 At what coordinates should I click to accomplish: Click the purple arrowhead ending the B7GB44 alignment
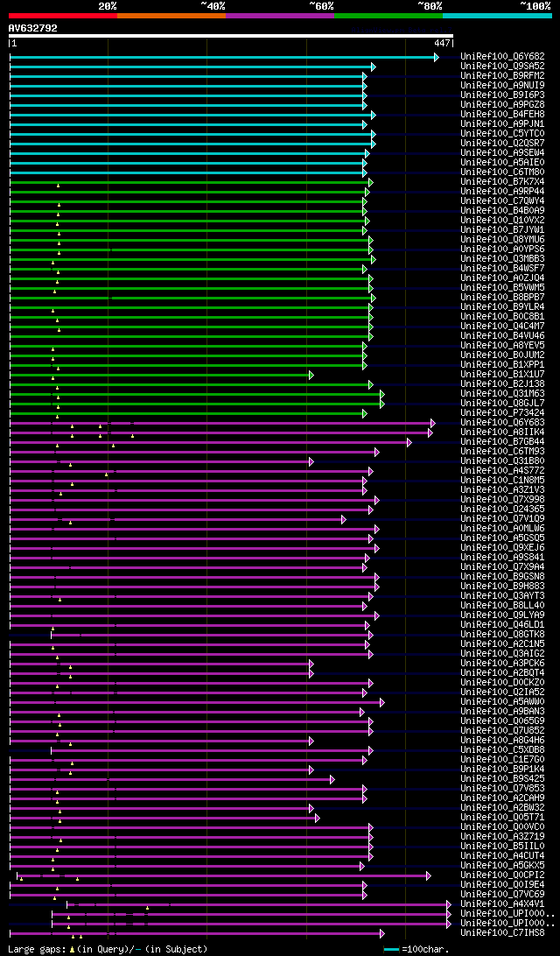[409, 442]
